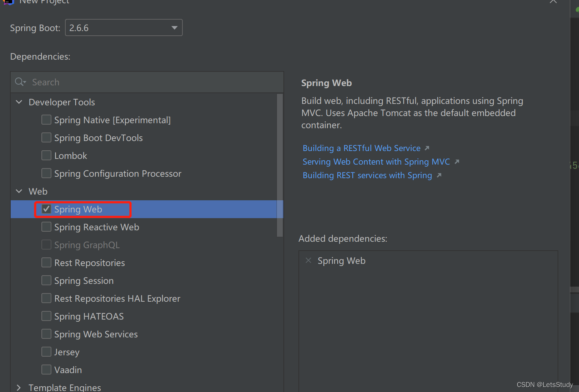Screen dimensions: 579x392
Task: Click the Web group label
Action: pyautogui.click(x=38, y=191)
